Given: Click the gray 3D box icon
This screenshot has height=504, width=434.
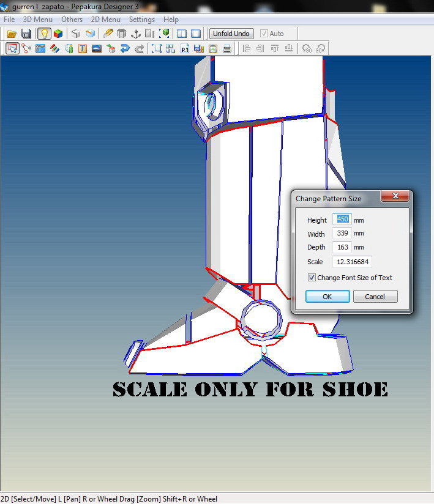Looking at the screenshot, I should [x=76, y=34].
